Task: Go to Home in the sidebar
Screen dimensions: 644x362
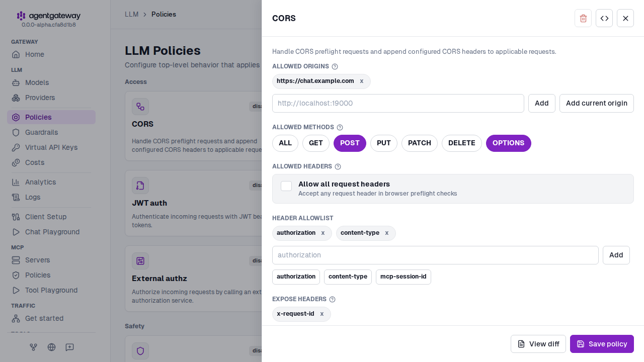Action: [51, 54]
